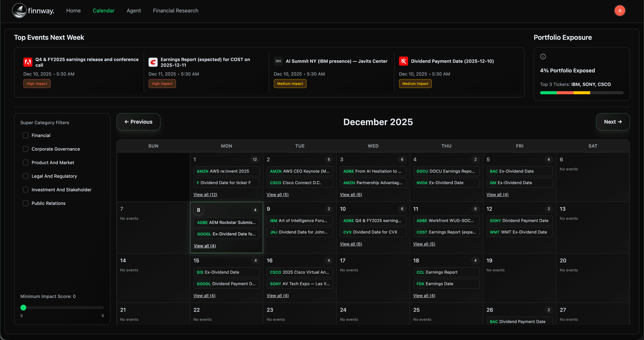Click the Costco logo on earnings report event
The image size is (644, 340).
click(153, 62)
